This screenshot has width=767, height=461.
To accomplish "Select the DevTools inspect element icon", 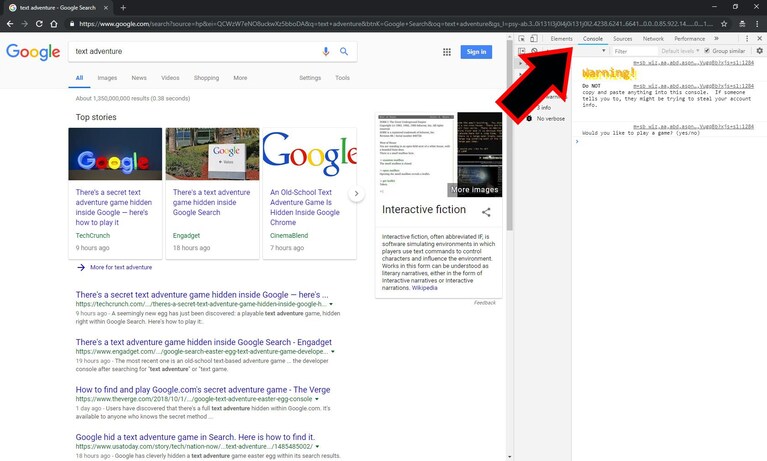I will click(521, 38).
